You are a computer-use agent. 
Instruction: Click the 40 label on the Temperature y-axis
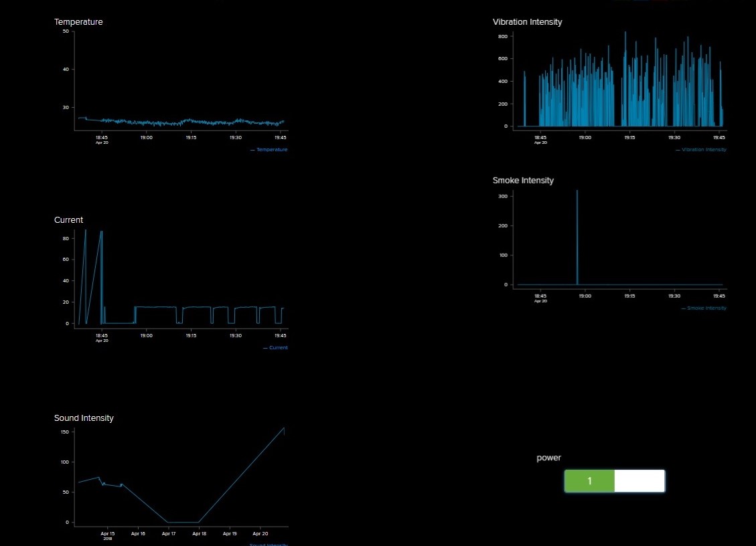(66, 70)
